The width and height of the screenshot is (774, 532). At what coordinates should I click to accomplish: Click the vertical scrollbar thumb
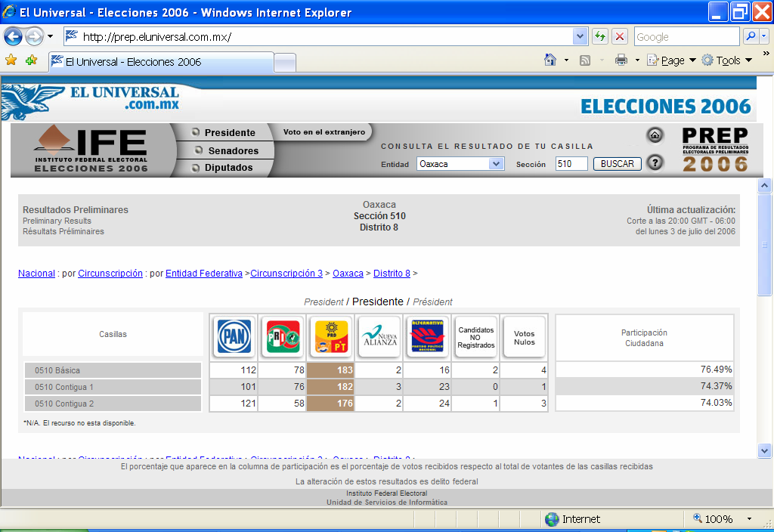pos(765,245)
